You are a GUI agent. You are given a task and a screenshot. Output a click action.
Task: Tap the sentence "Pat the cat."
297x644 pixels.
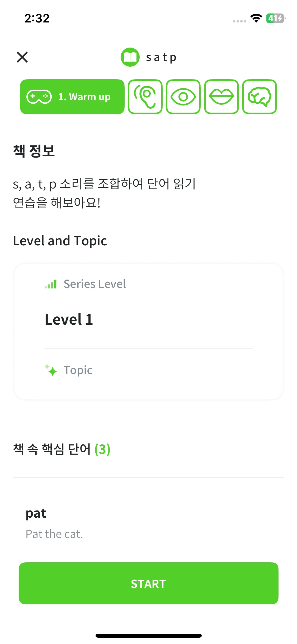54,534
